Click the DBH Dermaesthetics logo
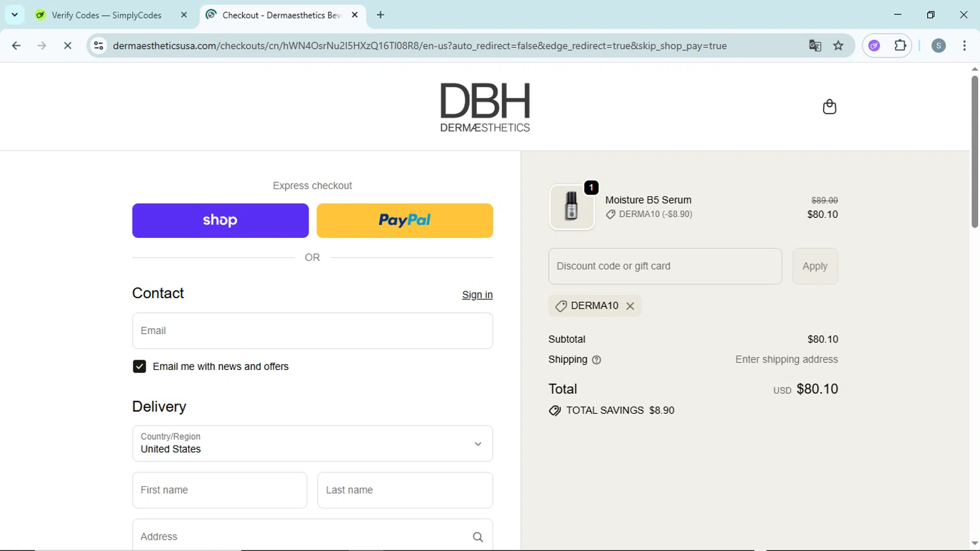The image size is (980, 551). 485,107
